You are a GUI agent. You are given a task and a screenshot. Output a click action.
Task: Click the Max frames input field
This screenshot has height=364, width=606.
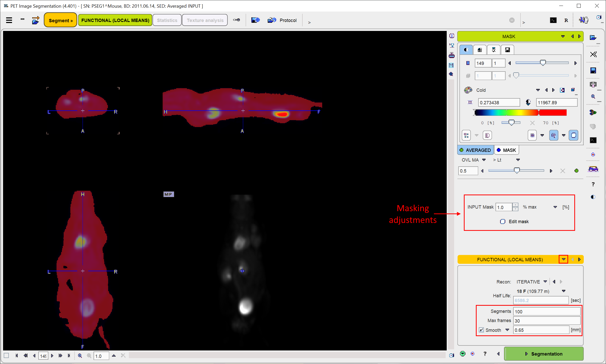(x=547, y=321)
